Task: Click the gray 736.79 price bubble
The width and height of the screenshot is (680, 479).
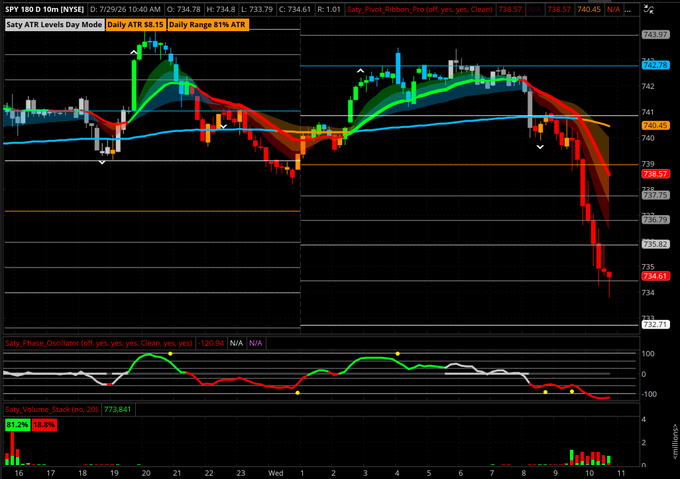Action: (655, 220)
